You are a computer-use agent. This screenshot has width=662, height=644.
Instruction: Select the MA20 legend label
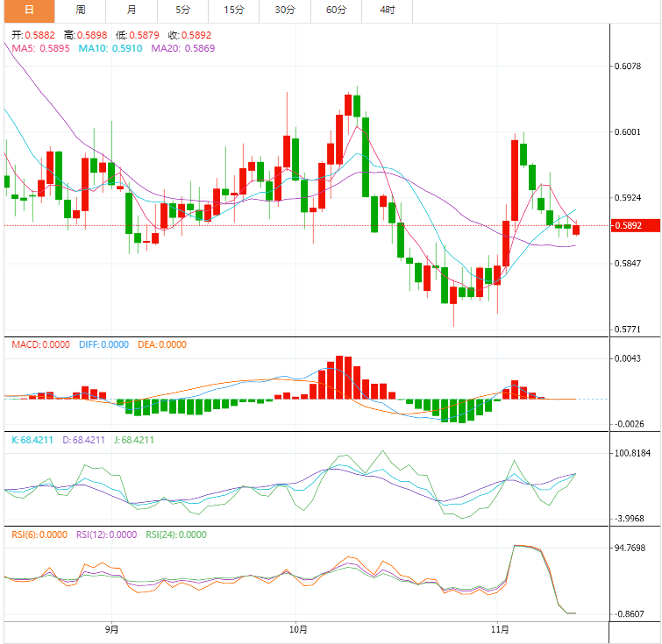182,48
